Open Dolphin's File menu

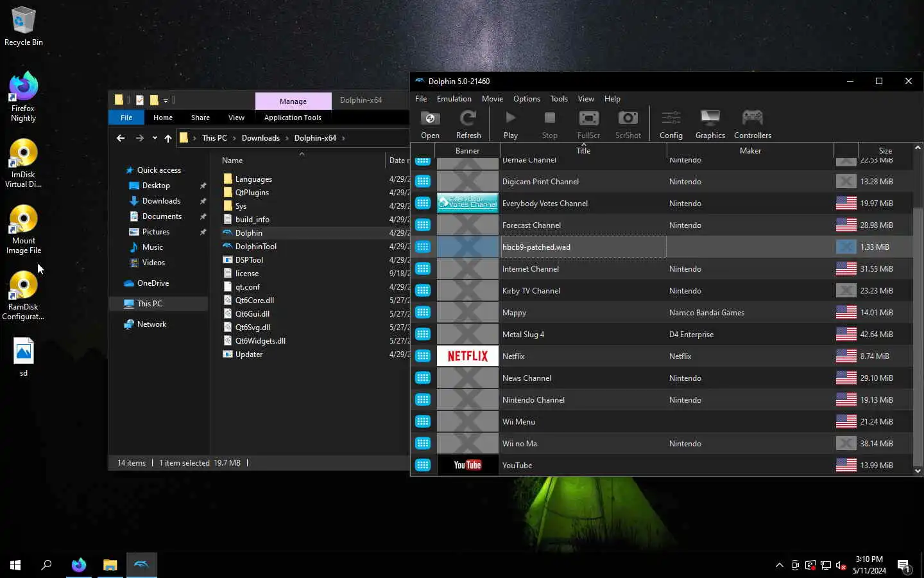(421, 99)
